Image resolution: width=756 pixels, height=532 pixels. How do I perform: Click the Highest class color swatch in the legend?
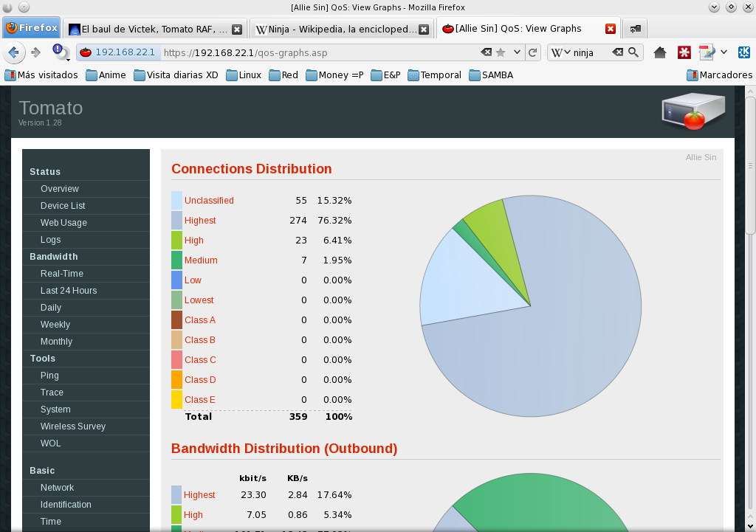point(175,220)
